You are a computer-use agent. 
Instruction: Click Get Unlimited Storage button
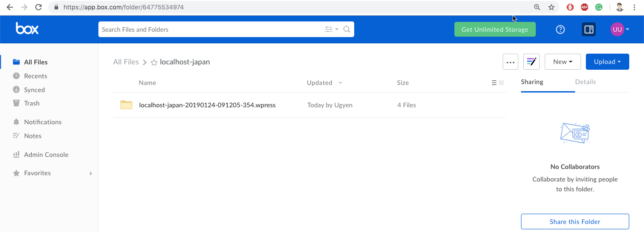495,30
